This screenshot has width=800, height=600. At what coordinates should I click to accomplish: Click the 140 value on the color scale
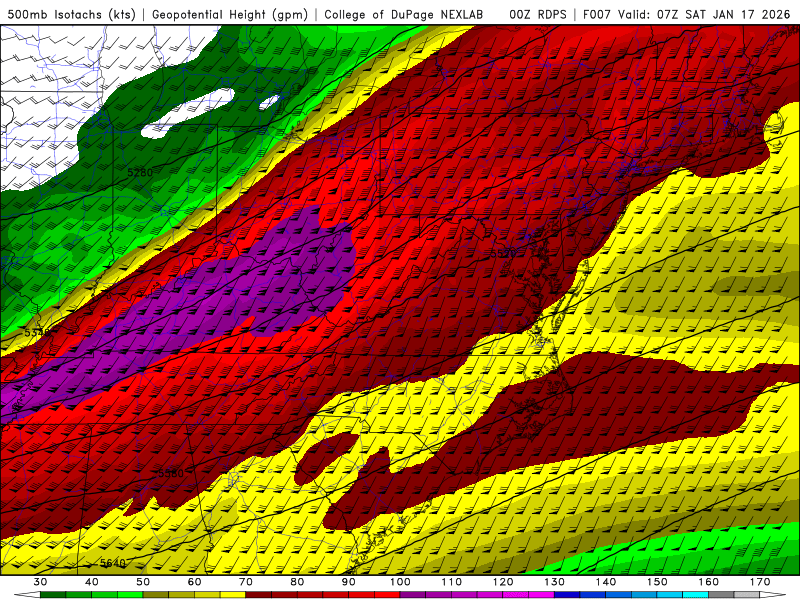point(606,582)
